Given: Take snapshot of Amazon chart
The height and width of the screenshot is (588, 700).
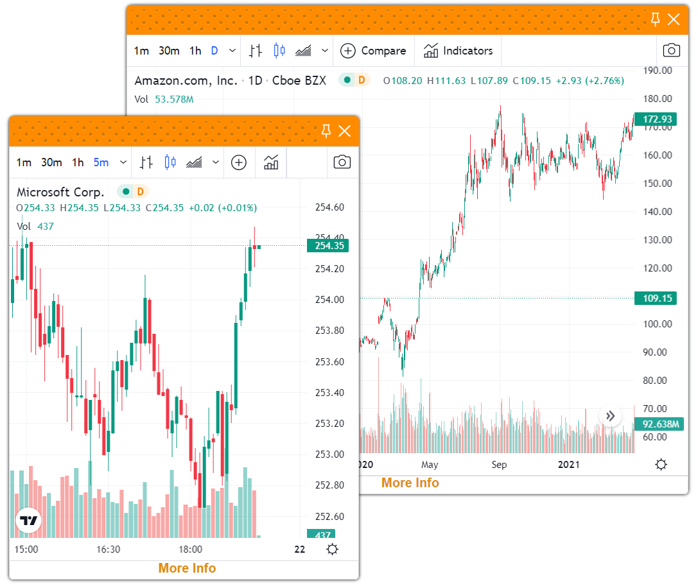Looking at the screenshot, I should point(672,51).
